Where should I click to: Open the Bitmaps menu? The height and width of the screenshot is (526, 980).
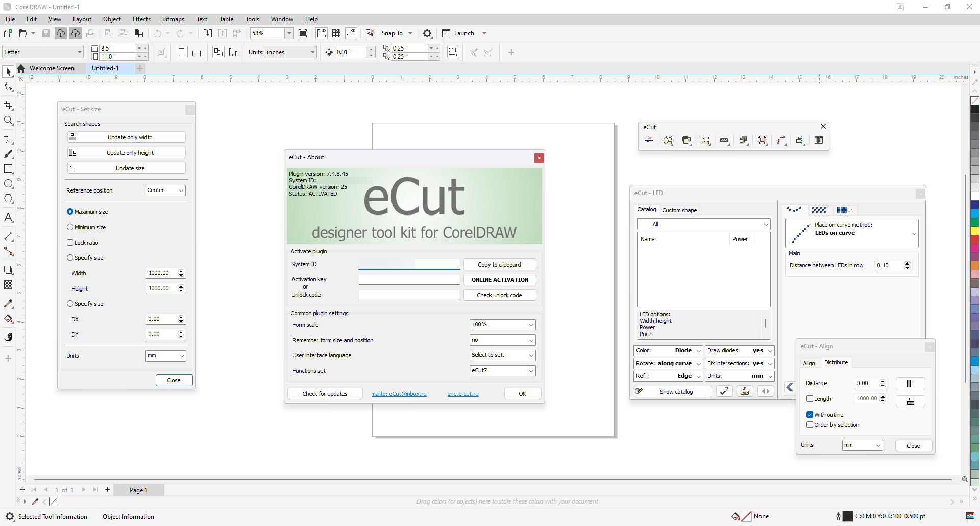[x=173, y=19]
